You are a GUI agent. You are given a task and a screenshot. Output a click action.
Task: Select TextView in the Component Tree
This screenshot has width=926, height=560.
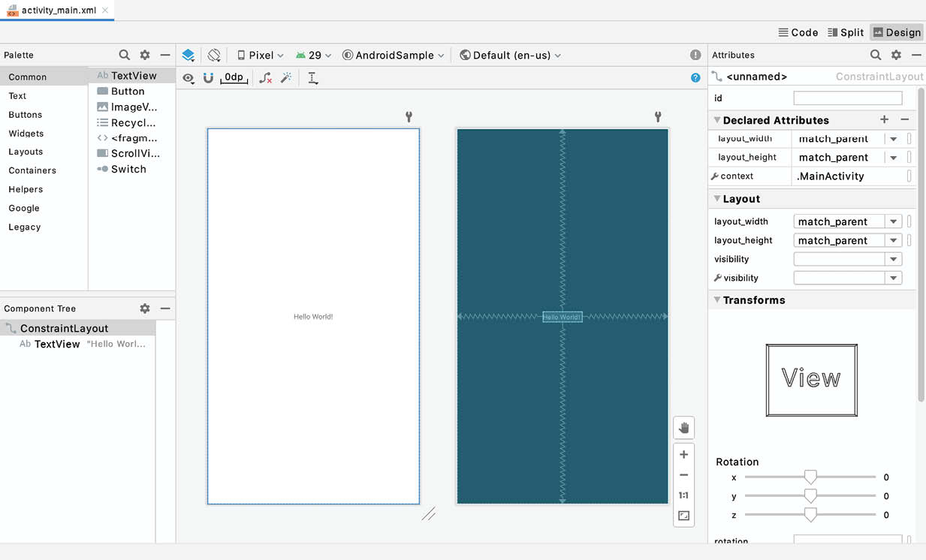(77, 344)
